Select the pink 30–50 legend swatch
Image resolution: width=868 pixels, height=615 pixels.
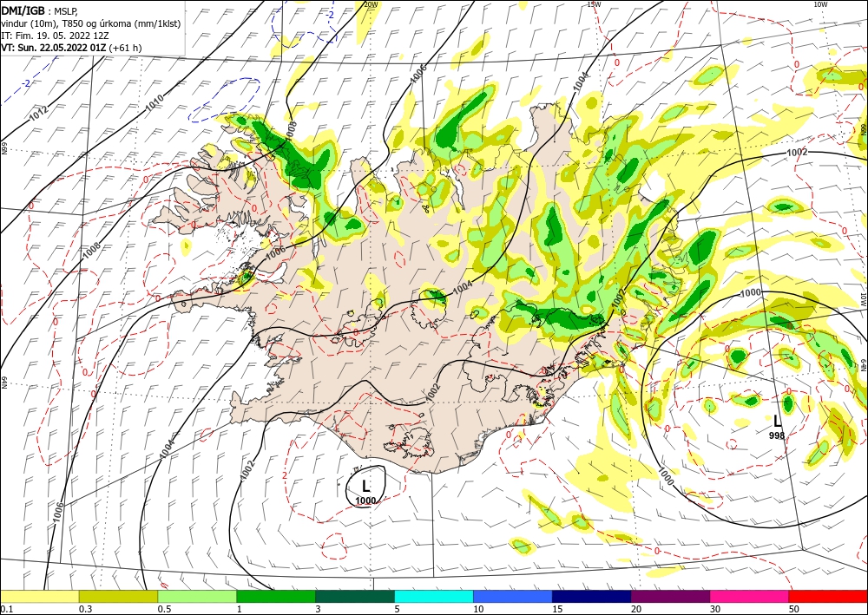[x=750, y=596]
